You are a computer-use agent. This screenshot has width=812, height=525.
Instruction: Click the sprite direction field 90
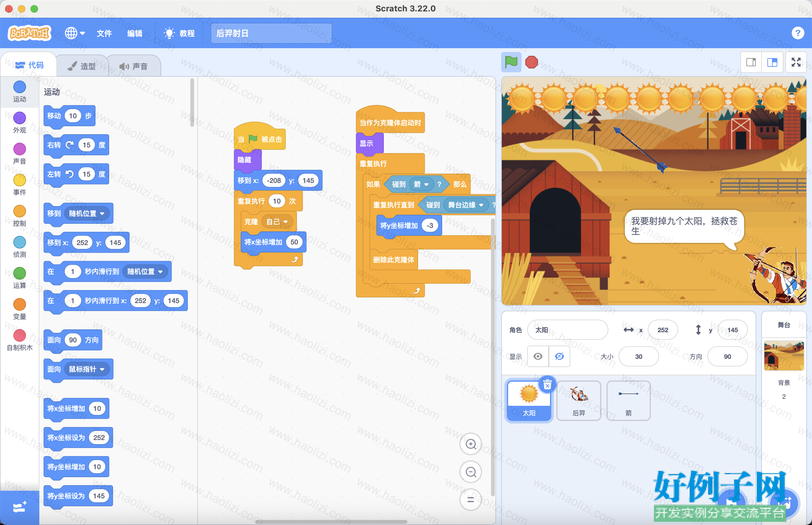pos(727,356)
